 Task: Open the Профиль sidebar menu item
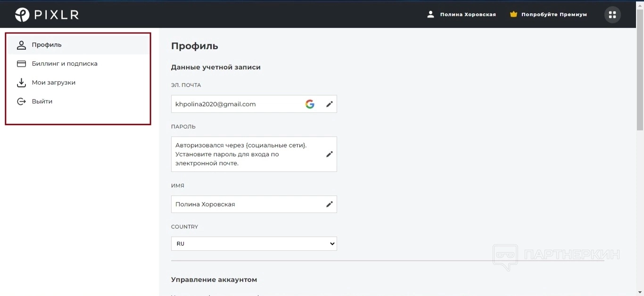coord(47,45)
